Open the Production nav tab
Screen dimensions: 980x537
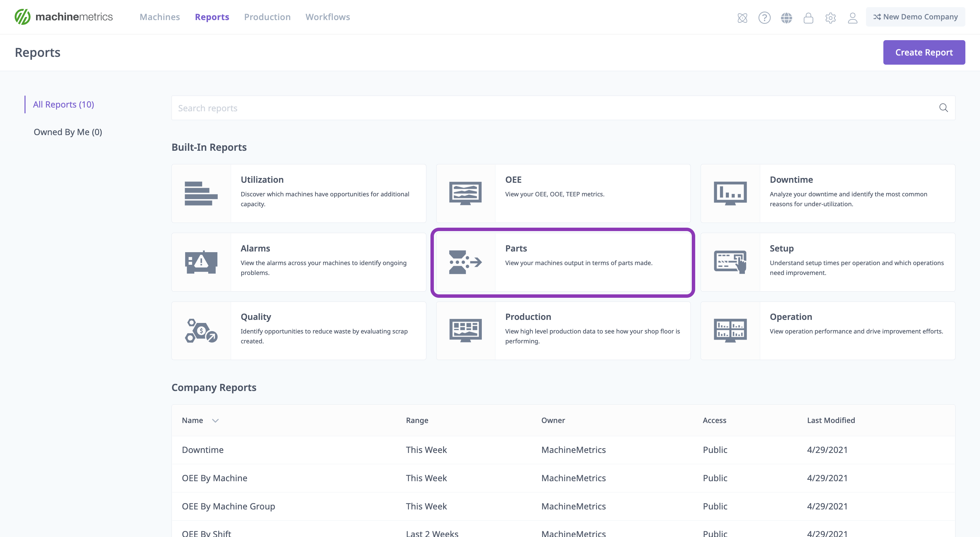click(267, 17)
